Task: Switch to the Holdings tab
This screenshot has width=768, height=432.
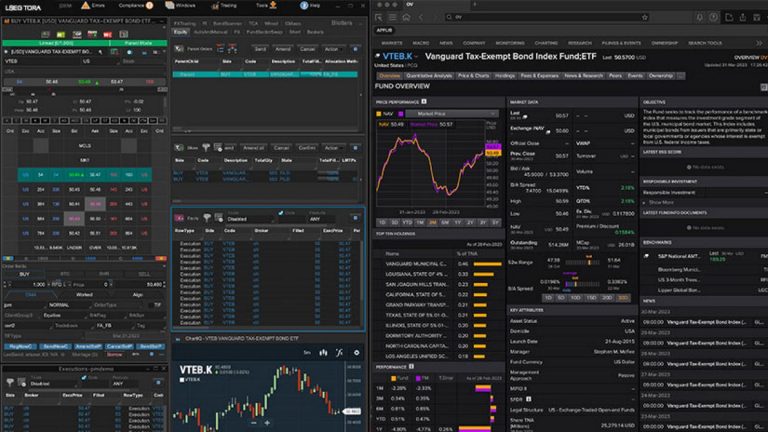Action: point(503,75)
